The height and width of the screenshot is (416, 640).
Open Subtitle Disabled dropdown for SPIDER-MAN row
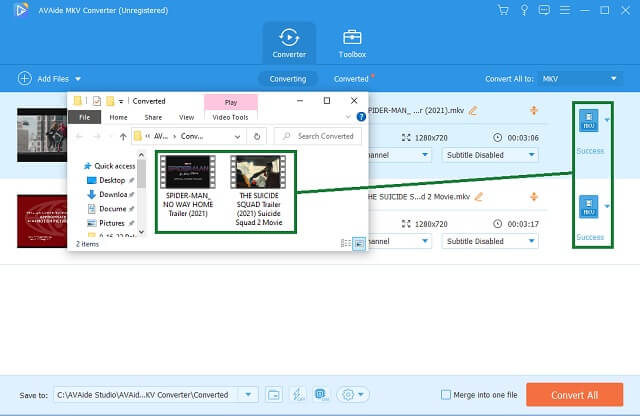click(x=490, y=155)
